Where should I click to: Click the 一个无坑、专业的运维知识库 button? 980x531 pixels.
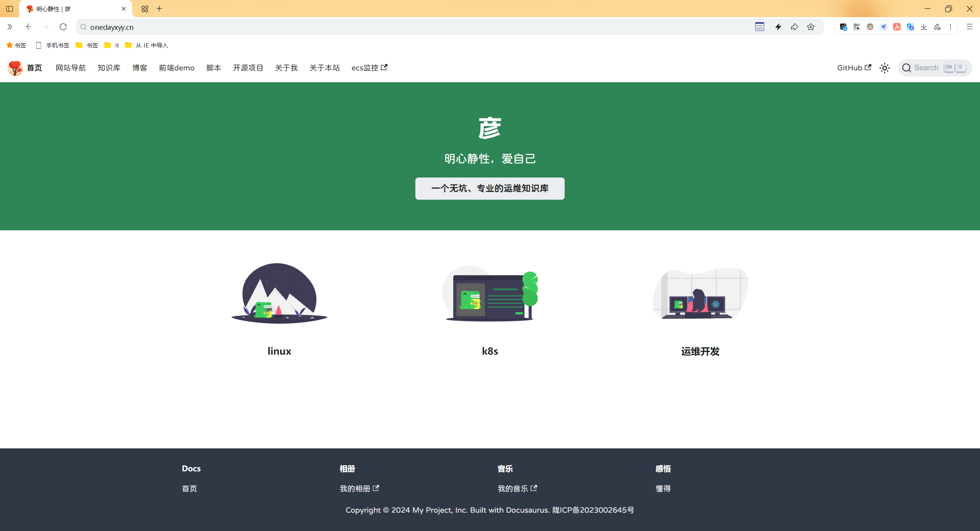490,188
